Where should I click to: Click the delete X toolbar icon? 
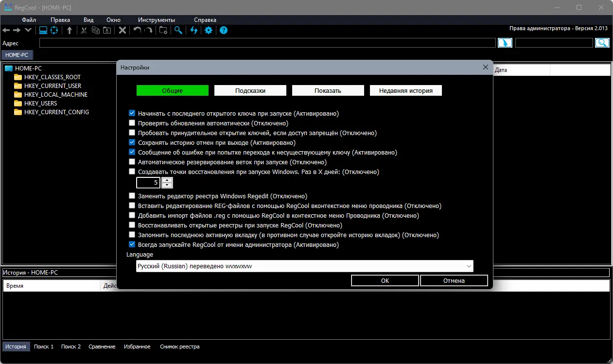point(123,30)
